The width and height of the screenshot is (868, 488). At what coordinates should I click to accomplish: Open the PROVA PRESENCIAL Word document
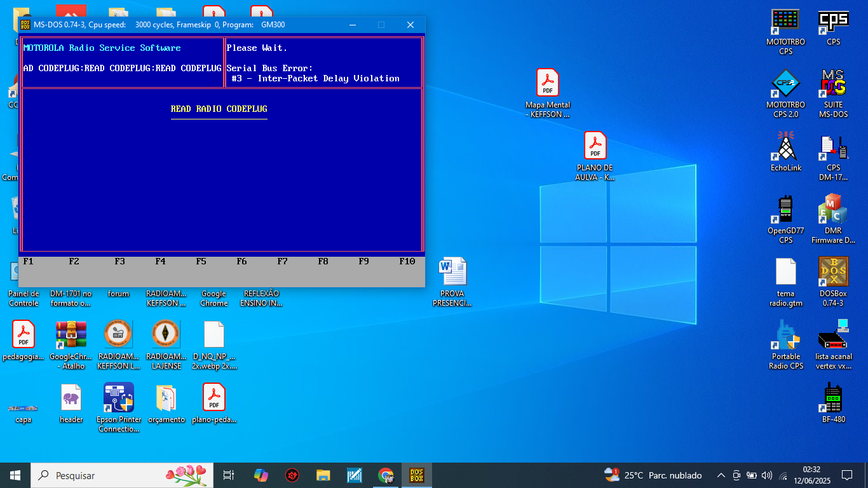click(452, 272)
